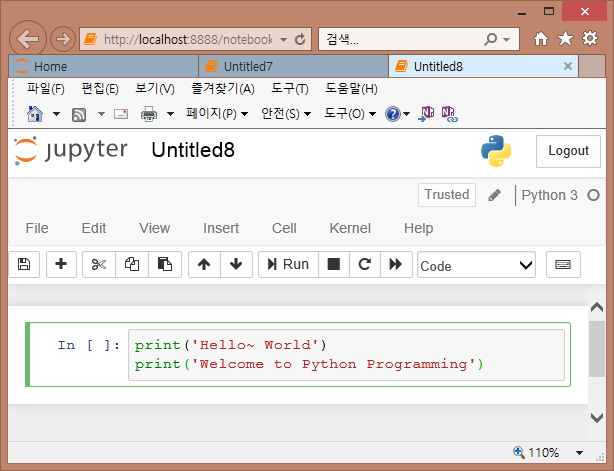Open the Code cell type dropdown
The height and width of the screenshot is (471, 614).
point(476,265)
